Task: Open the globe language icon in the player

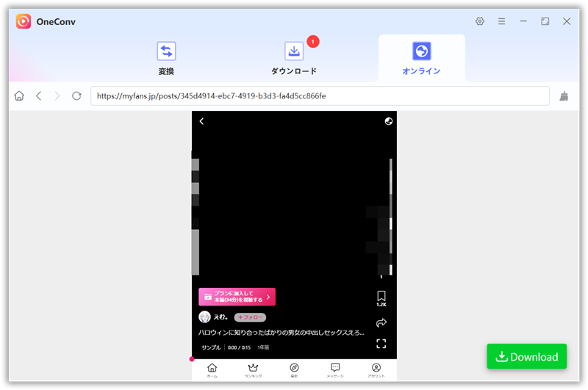Action: 389,121
